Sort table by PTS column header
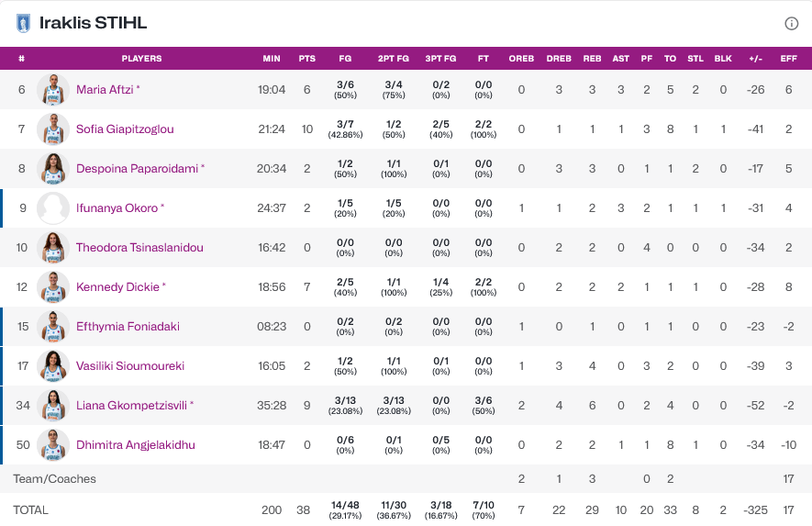 pyautogui.click(x=307, y=59)
